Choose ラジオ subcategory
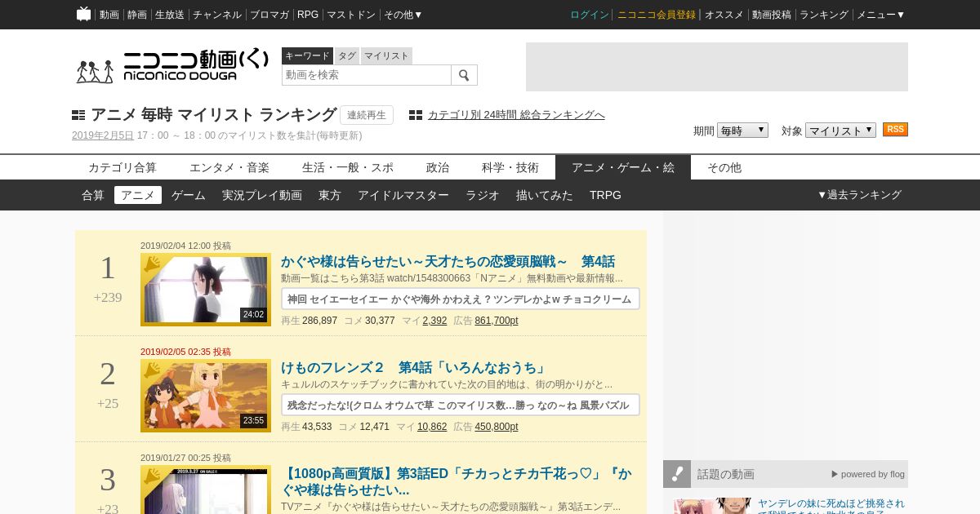The image size is (980, 514). (483, 195)
